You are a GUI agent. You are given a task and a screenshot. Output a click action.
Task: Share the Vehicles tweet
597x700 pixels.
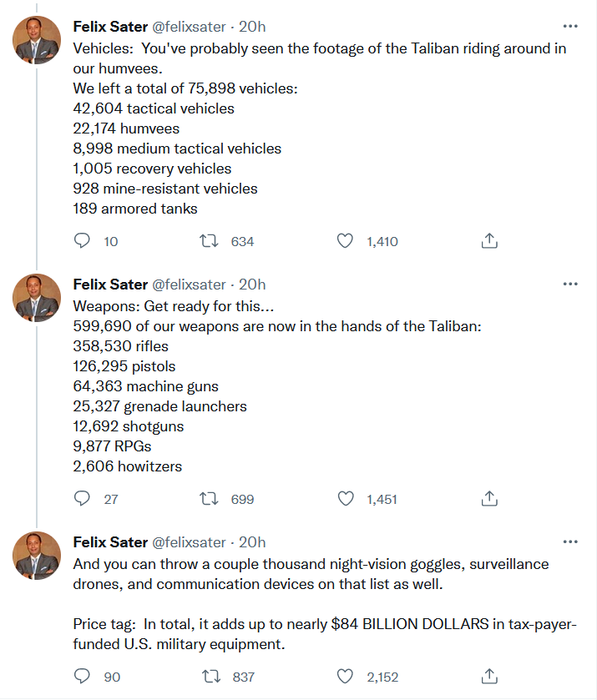(x=490, y=241)
